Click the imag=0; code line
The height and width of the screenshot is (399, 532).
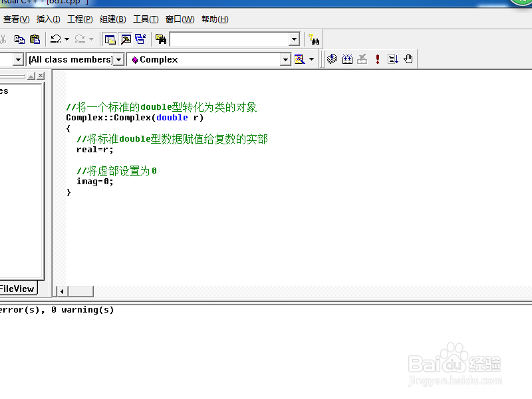[94, 182]
